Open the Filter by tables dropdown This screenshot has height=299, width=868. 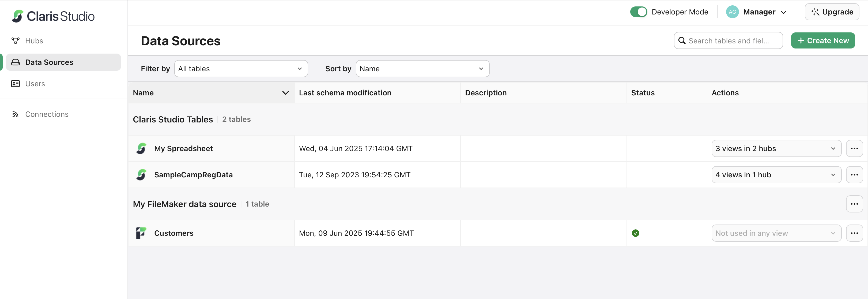[241, 68]
